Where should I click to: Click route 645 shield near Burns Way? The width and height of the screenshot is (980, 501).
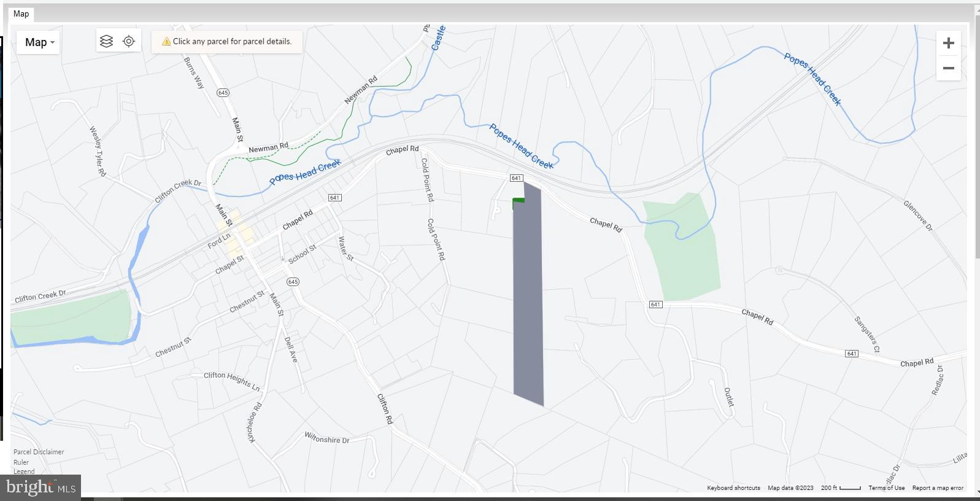223,93
